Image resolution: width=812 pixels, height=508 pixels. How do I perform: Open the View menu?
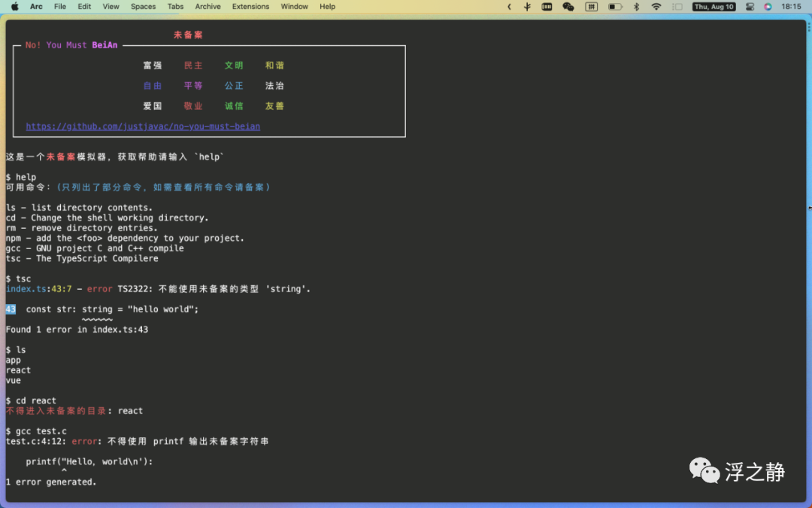coord(111,7)
